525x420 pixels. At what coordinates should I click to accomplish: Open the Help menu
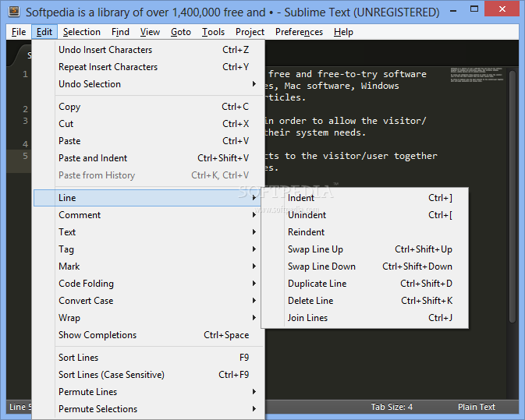tap(343, 32)
